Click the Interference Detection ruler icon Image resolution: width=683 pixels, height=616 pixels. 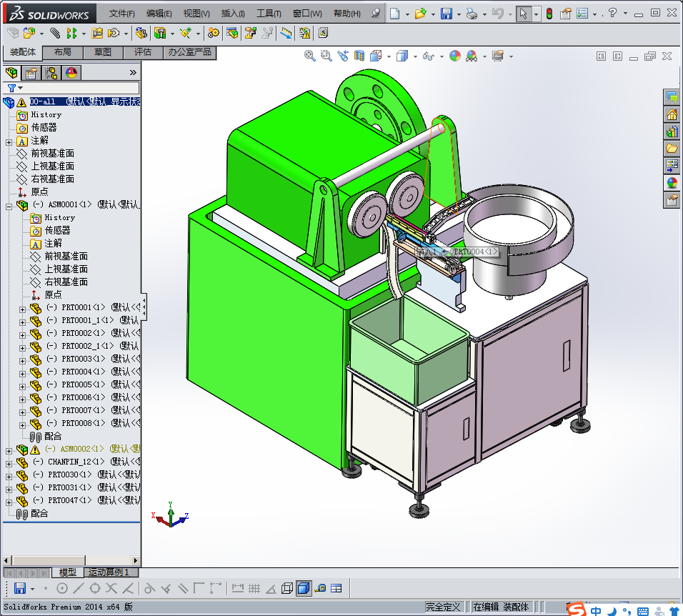click(x=286, y=33)
